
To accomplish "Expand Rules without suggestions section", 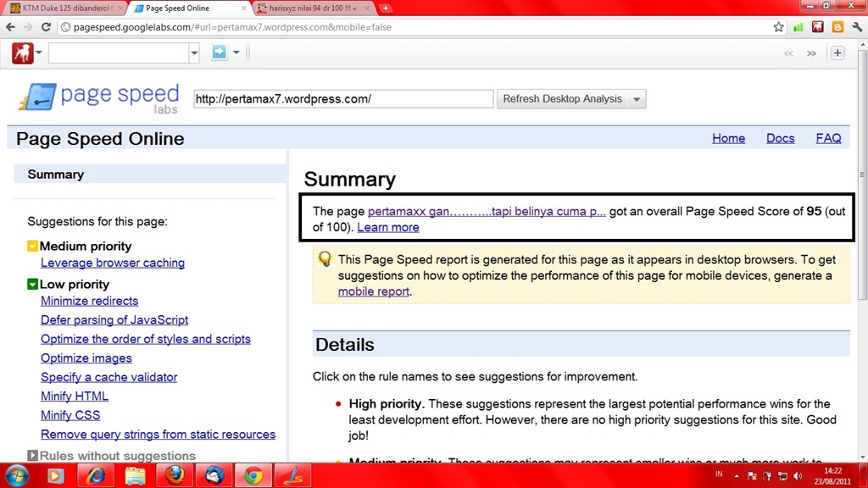I will point(32,456).
